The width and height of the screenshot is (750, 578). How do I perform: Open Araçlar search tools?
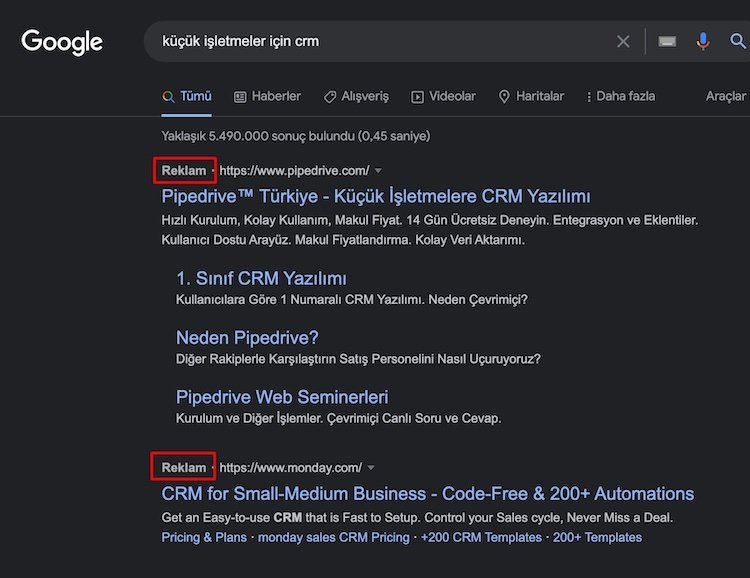[x=726, y=96]
